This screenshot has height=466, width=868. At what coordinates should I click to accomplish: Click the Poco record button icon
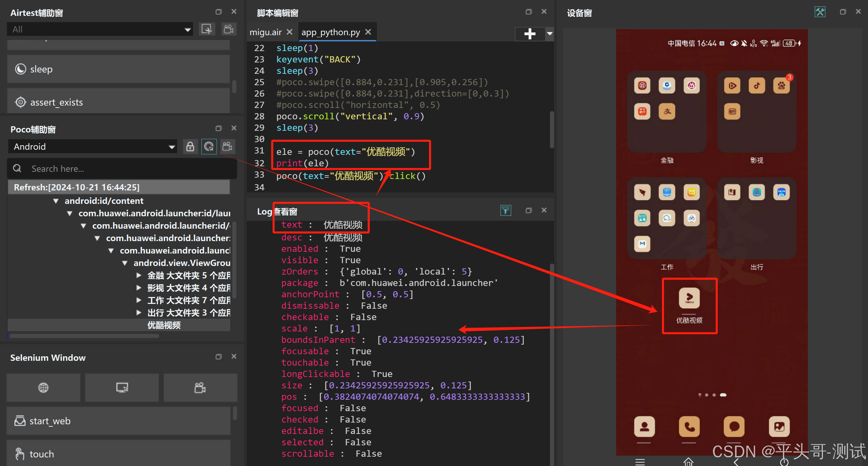coord(227,147)
